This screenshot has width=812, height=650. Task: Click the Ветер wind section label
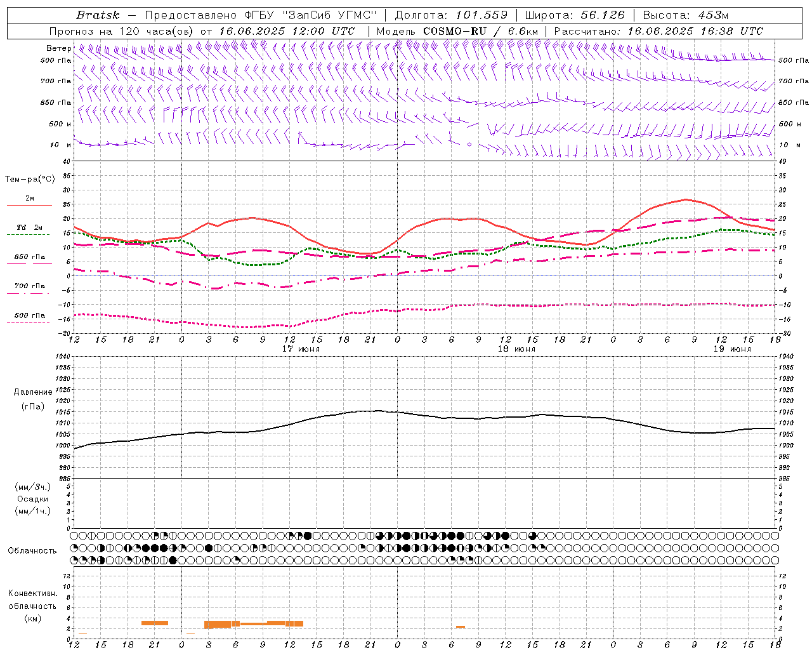point(58,48)
